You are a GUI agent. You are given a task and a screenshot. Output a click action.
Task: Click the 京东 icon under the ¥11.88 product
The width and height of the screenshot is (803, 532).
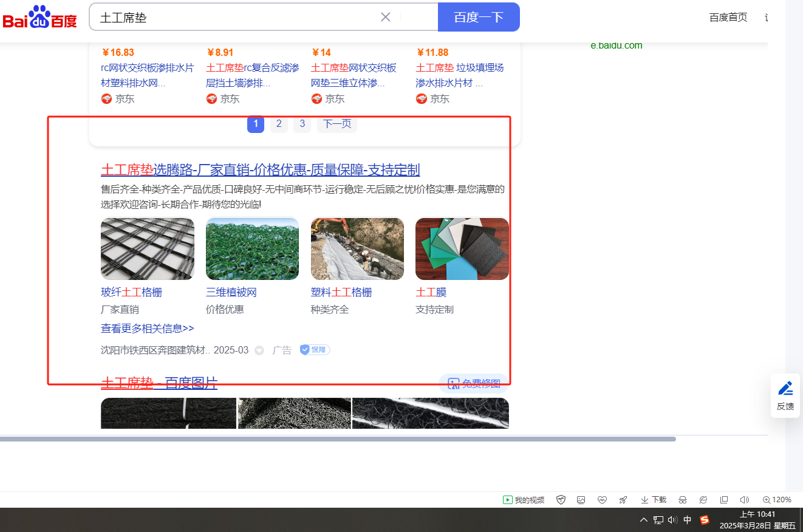coord(422,98)
